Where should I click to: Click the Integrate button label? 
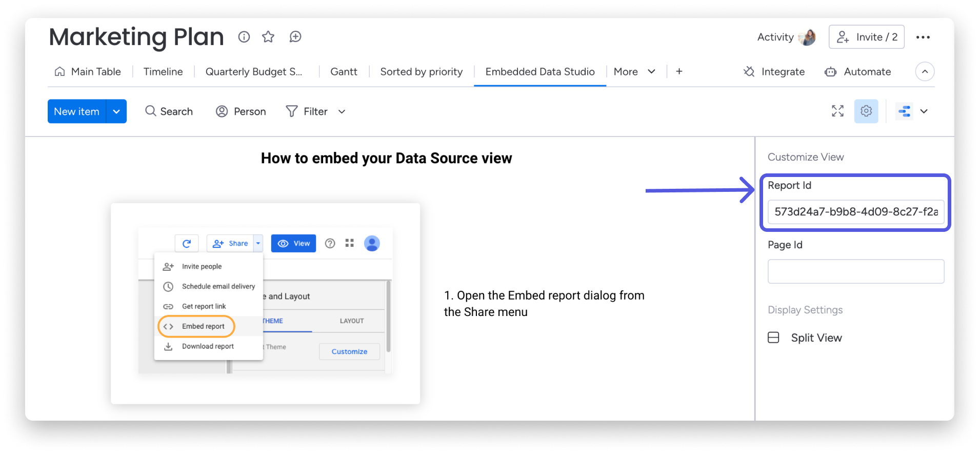pyautogui.click(x=783, y=72)
